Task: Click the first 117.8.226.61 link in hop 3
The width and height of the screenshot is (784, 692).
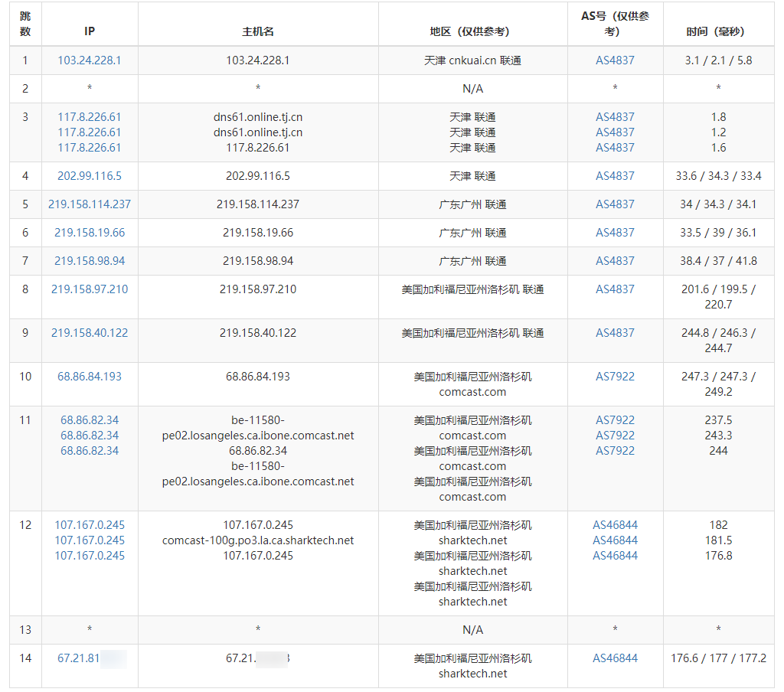Action: 90,117
